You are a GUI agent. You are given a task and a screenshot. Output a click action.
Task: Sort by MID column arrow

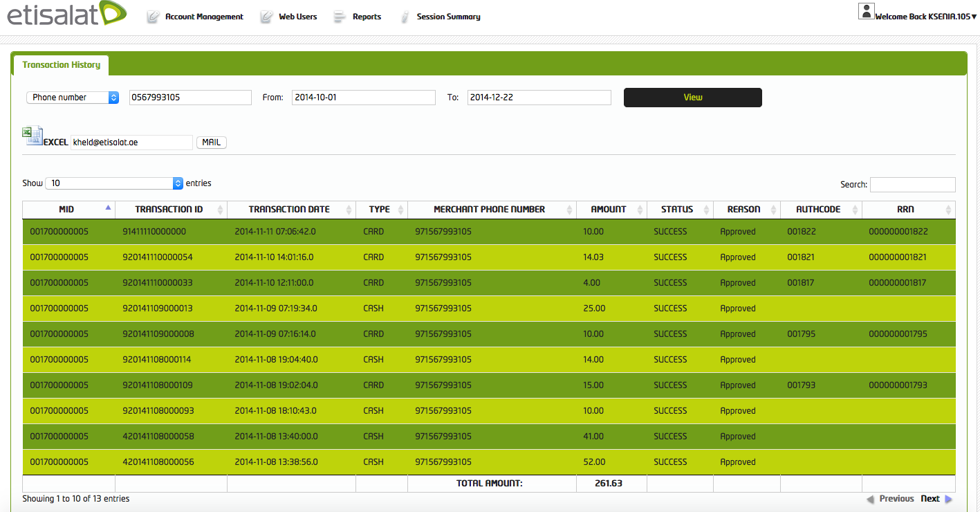(x=108, y=208)
